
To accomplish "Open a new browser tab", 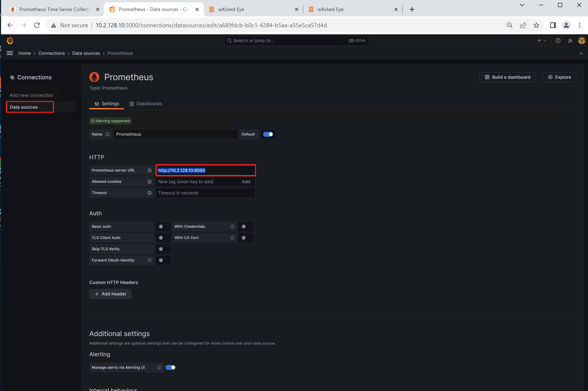I will point(412,10).
